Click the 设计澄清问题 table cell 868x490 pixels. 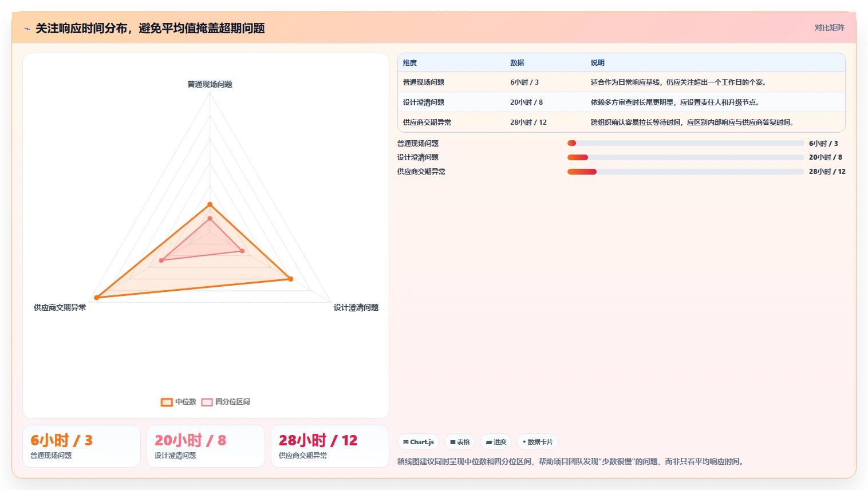coord(424,102)
